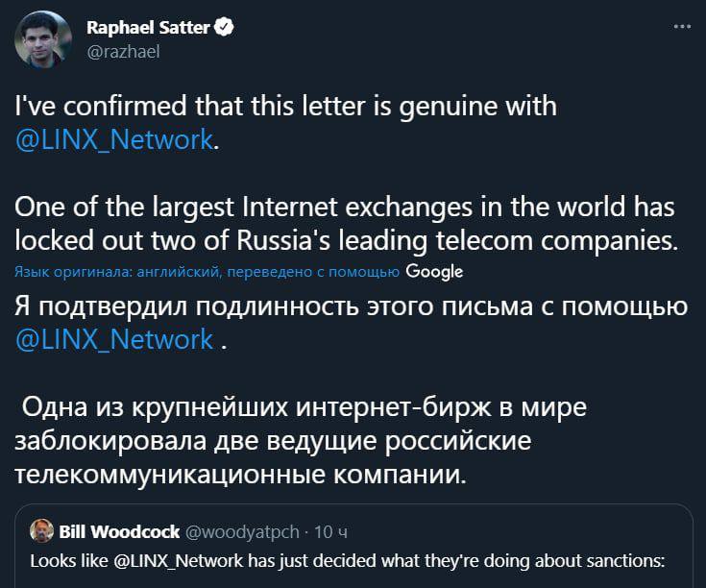
Task: Open the Raphael Satter display name link
Action: (148, 29)
